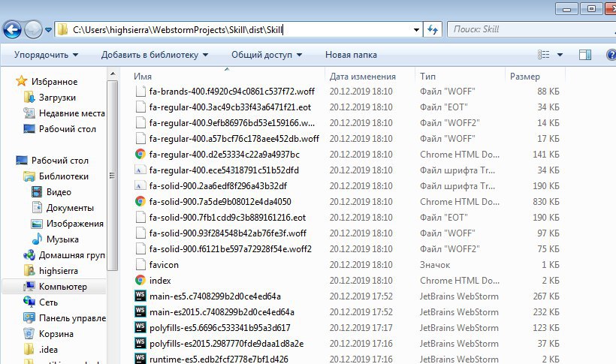Click the 'Видео' library icon
616x364 pixels.
pos(37,192)
